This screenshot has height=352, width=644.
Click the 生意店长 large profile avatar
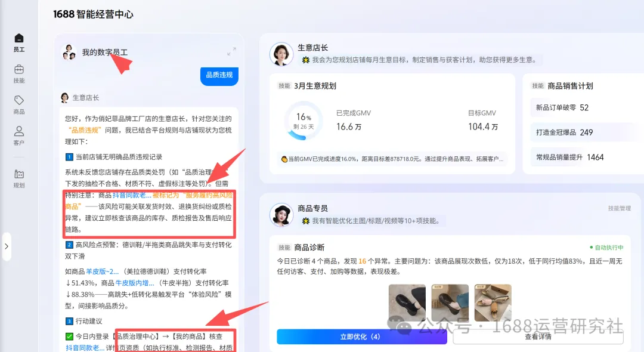(x=281, y=54)
